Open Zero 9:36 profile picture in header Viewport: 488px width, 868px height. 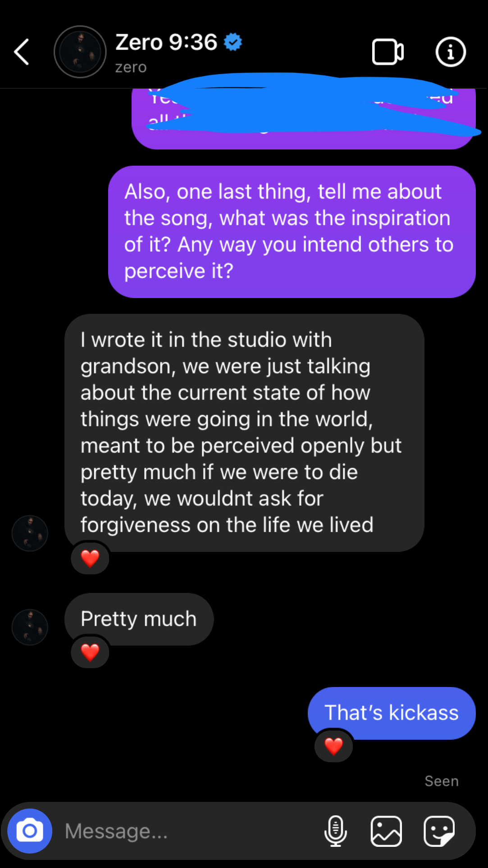pos(80,52)
